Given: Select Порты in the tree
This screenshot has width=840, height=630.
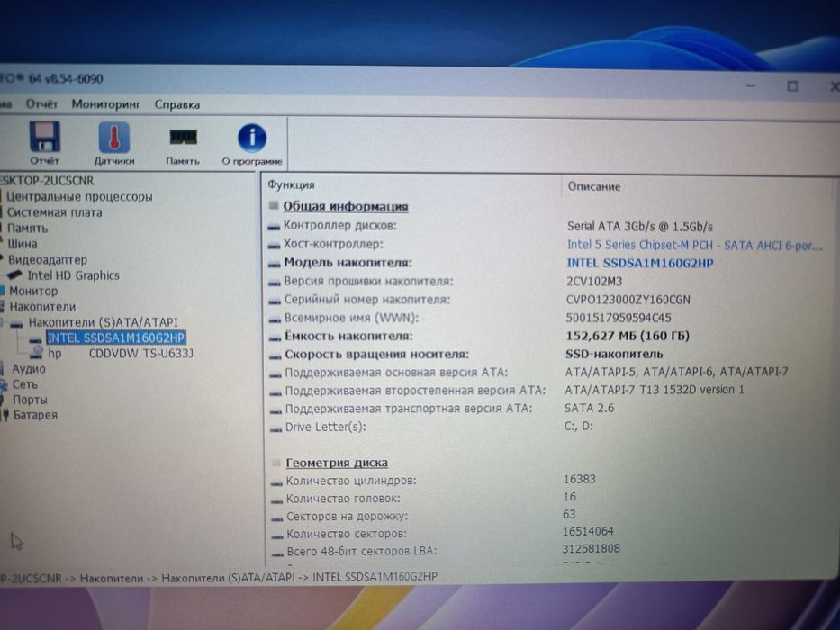Looking at the screenshot, I should (30, 400).
